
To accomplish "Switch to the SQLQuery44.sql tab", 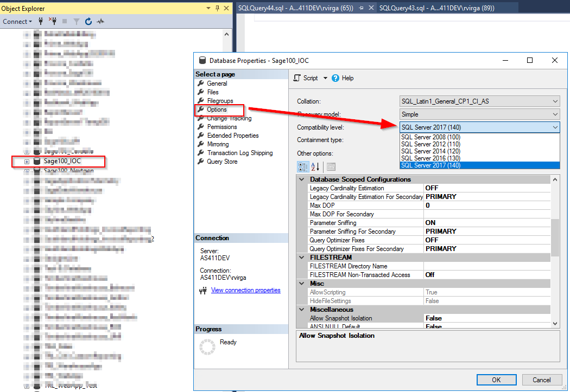I will (x=295, y=8).
